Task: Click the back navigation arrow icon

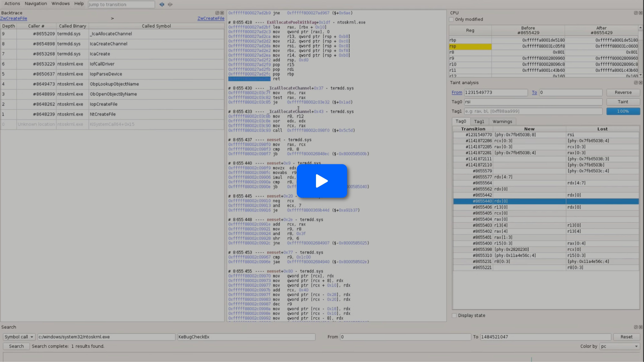Action: pyautogui.click(x=162, y=4)
